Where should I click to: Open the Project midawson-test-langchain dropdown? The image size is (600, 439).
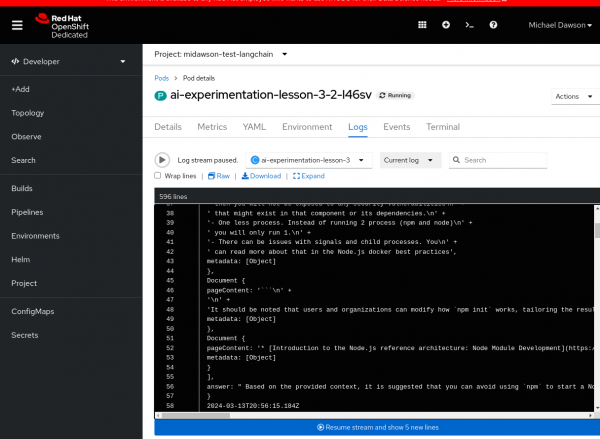click(x=221, y=53)
